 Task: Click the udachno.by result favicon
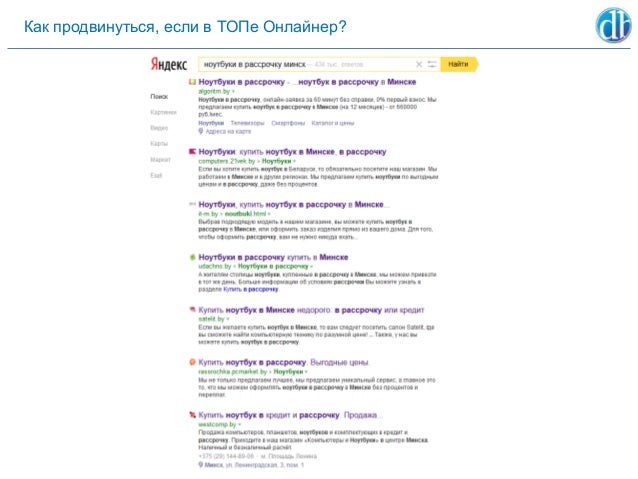click(x=192, y=257)
